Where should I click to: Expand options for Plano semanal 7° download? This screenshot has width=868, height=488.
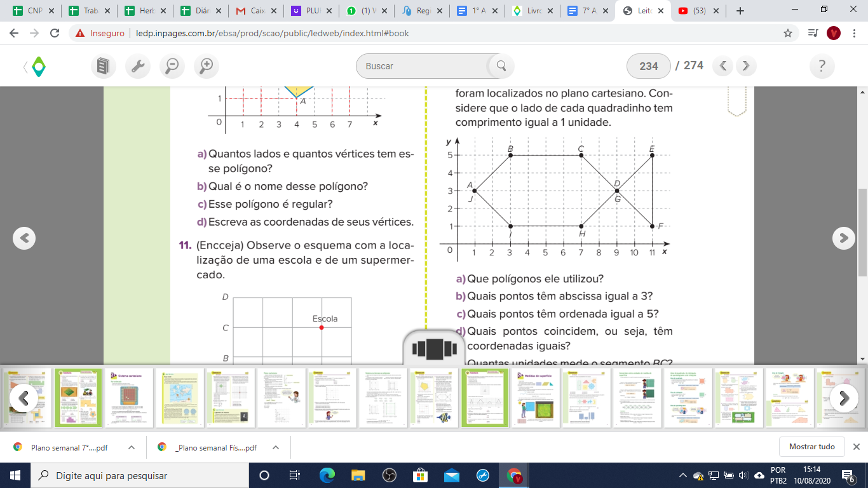click(x=132, y=447)
